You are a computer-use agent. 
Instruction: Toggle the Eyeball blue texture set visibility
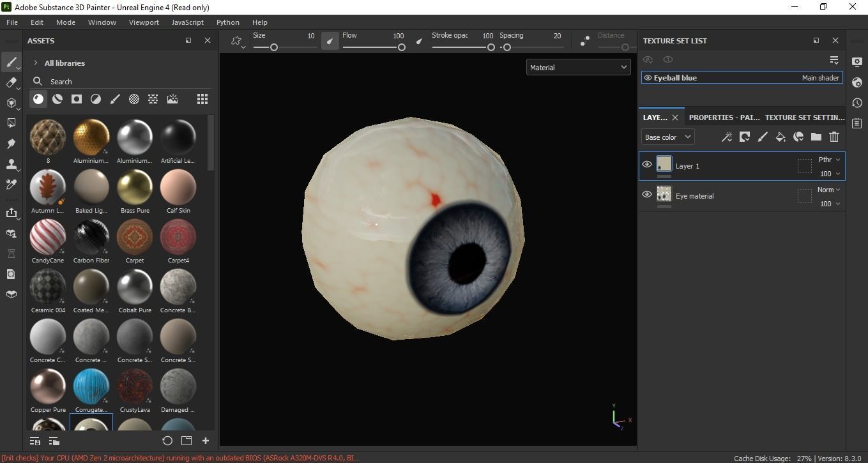(647, 77)
